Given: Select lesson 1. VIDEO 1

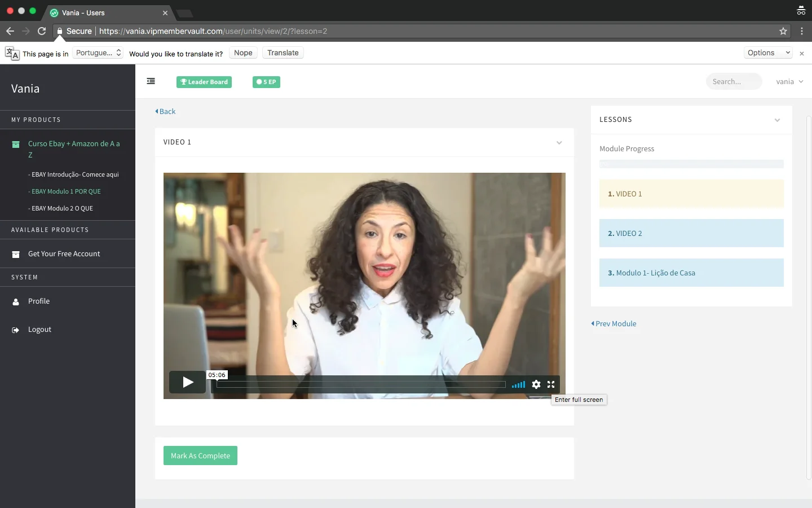Looking at the screenshot, I should (x=691, y=194).
